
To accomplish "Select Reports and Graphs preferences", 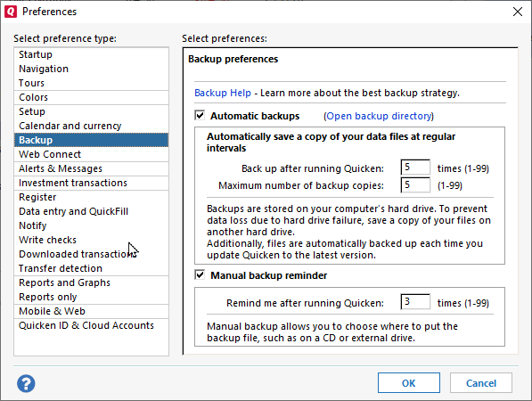I will [91, 282].
